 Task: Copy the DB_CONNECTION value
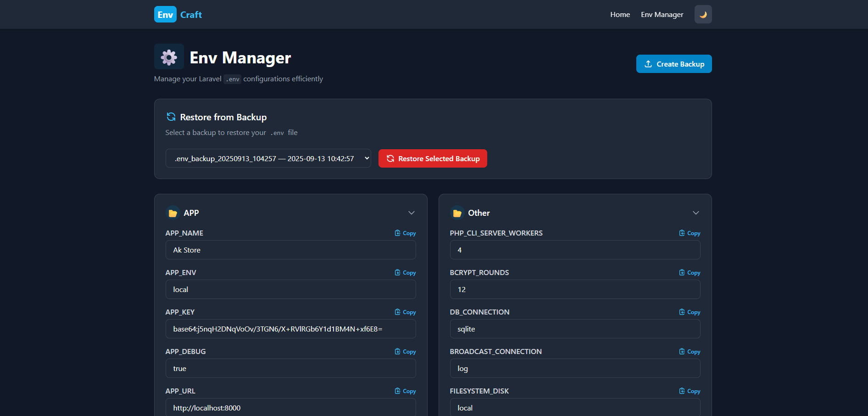coord(689,312)
